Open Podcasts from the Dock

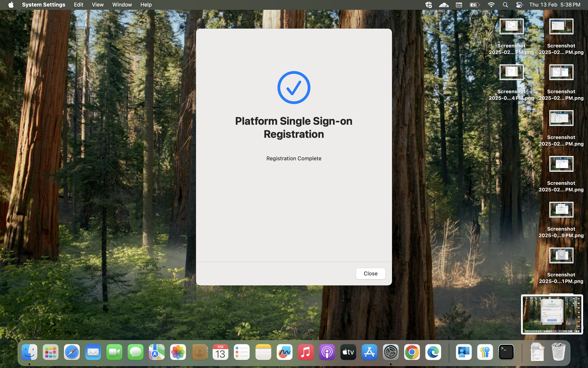(327, 352)
